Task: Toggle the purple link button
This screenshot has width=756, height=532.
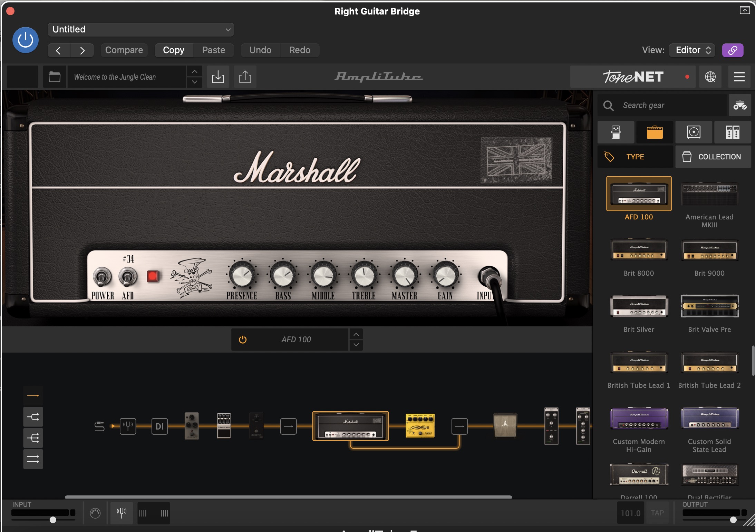Action: pos(733,50)
